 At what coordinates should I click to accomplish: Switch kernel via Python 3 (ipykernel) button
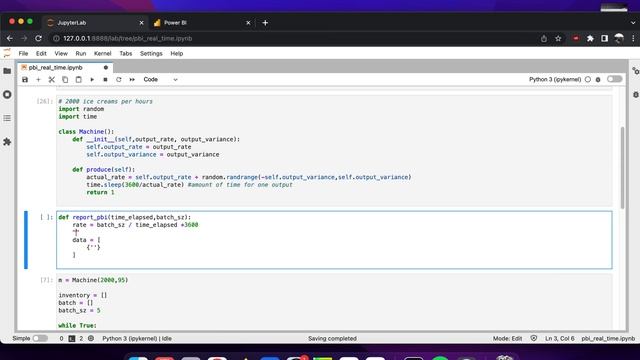[x=555, y=80]
